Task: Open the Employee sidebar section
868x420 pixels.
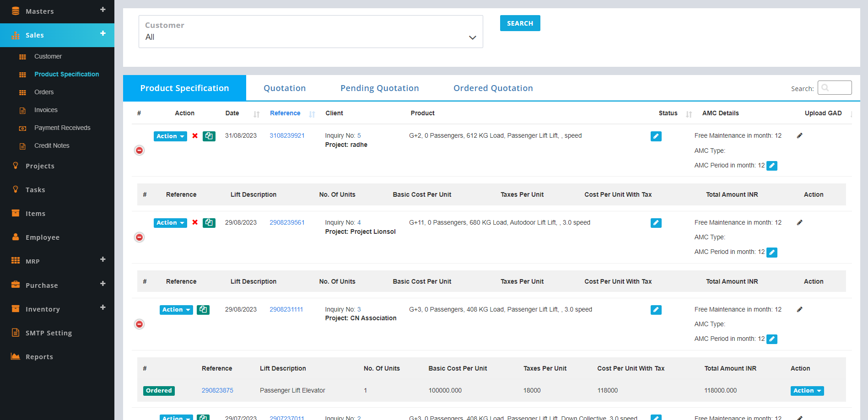Action: coord(43,237)
